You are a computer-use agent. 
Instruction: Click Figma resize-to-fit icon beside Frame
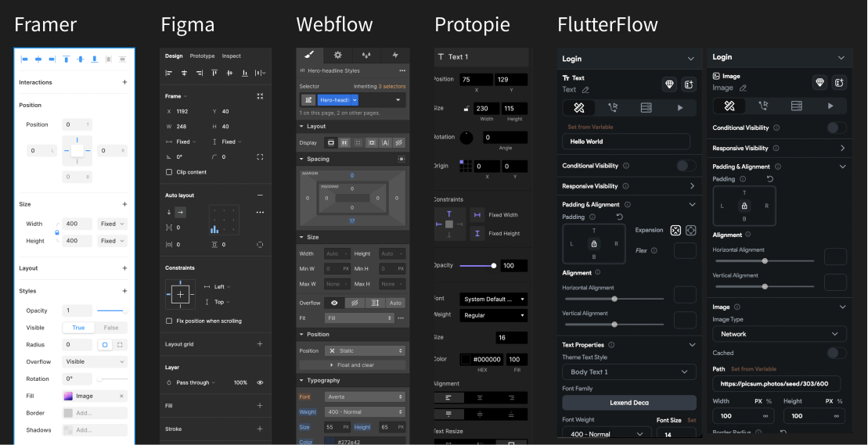click(260, 96)
